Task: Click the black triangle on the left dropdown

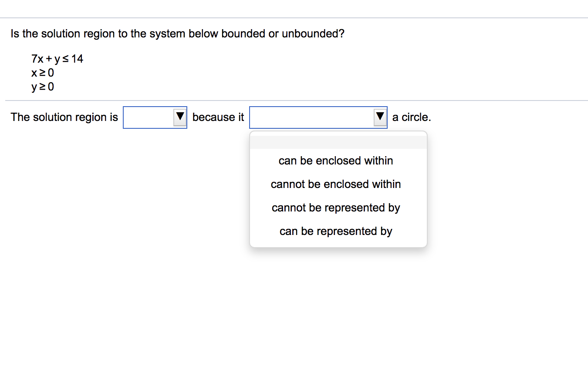Action: coord(179,117)
